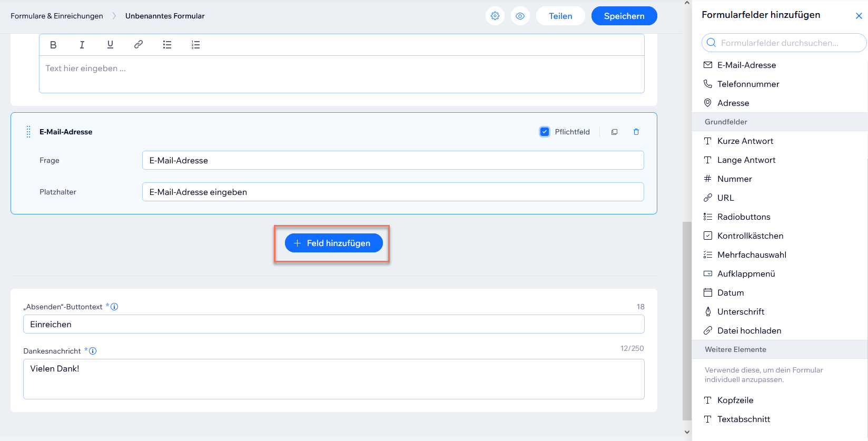The width and height of the screenshot is (868, 441).
Task: Click into the rich text area 'Text hier eingeben'
Action: click(x=342, y=74)
